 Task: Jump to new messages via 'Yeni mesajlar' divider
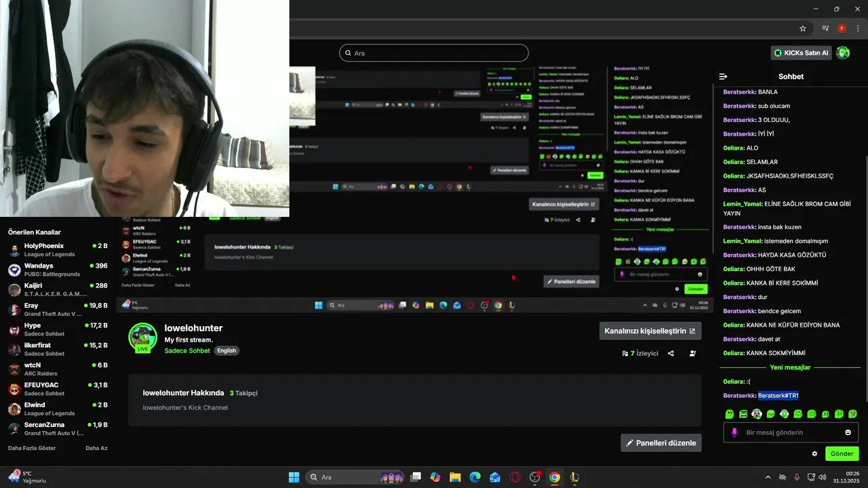[790, 367]
